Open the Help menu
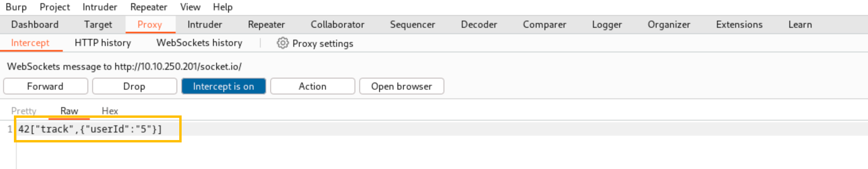Image resolution: width=868 pixels, height=169 pixels. (x=223, y=7)
